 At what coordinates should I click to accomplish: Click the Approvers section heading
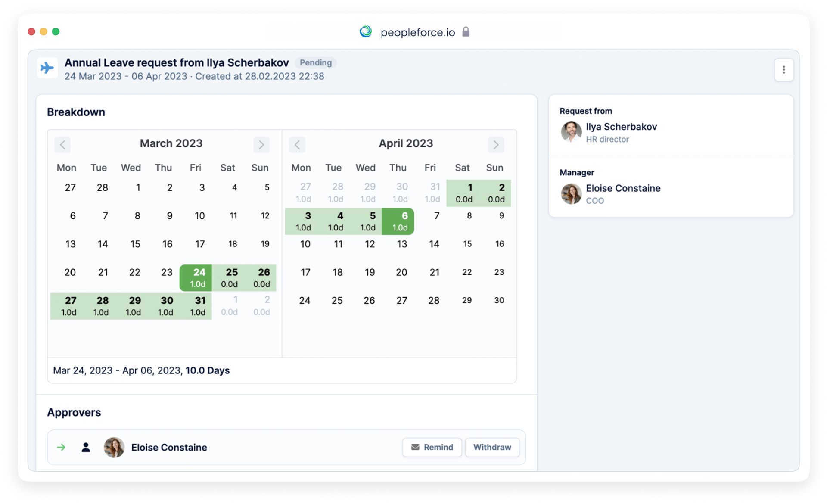click(x=74, y=412)
